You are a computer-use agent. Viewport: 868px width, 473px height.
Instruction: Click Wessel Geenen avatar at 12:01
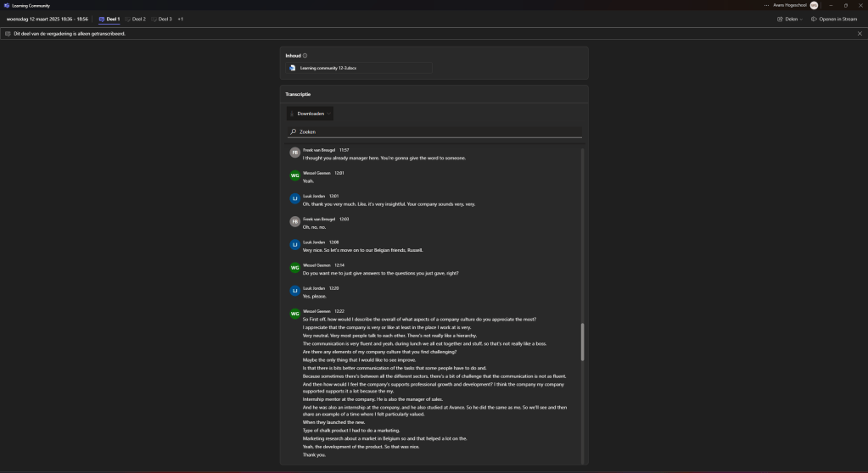click(x=294, y=176)
